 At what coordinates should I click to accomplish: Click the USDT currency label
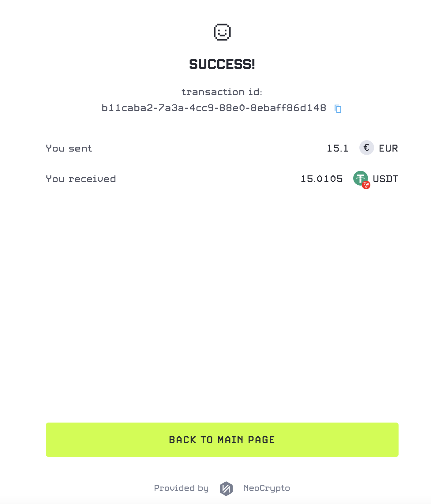386,179
